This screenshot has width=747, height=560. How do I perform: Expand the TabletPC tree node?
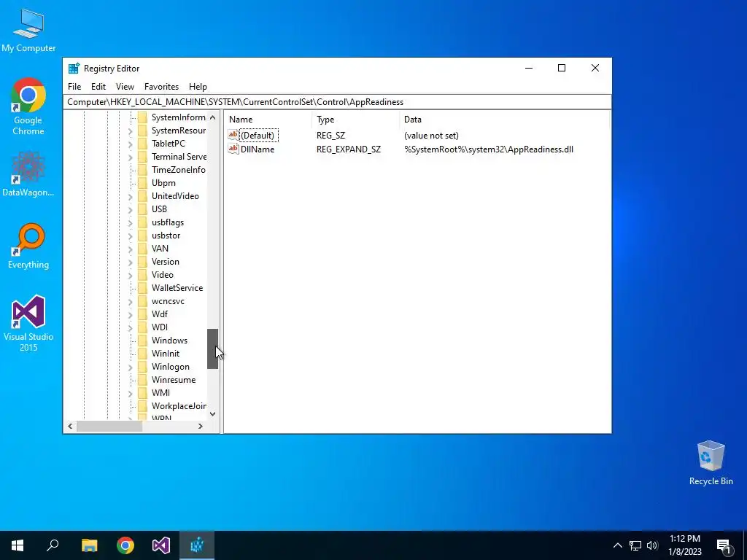tap(130, 144)
